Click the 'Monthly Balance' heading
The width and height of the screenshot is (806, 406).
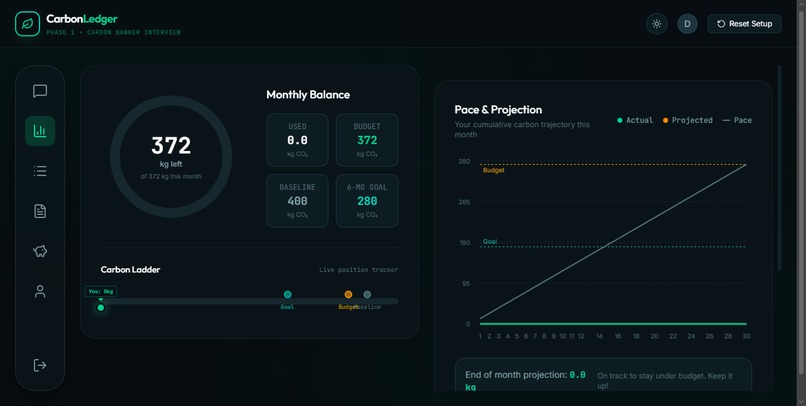pyautogui.click(x=308, y=95)
